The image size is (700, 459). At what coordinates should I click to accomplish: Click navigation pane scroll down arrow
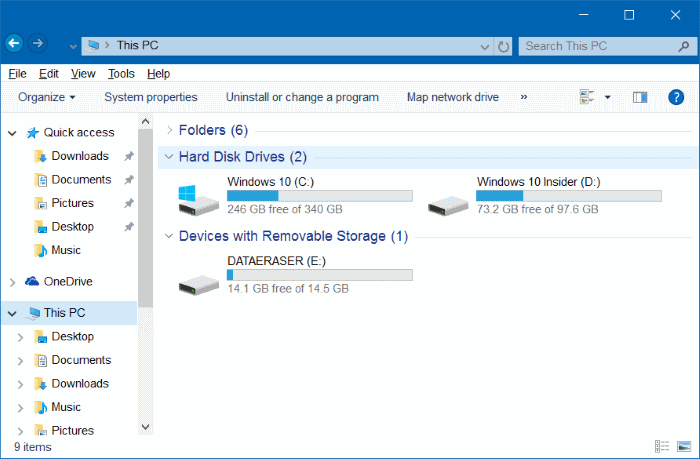point(145,427)
